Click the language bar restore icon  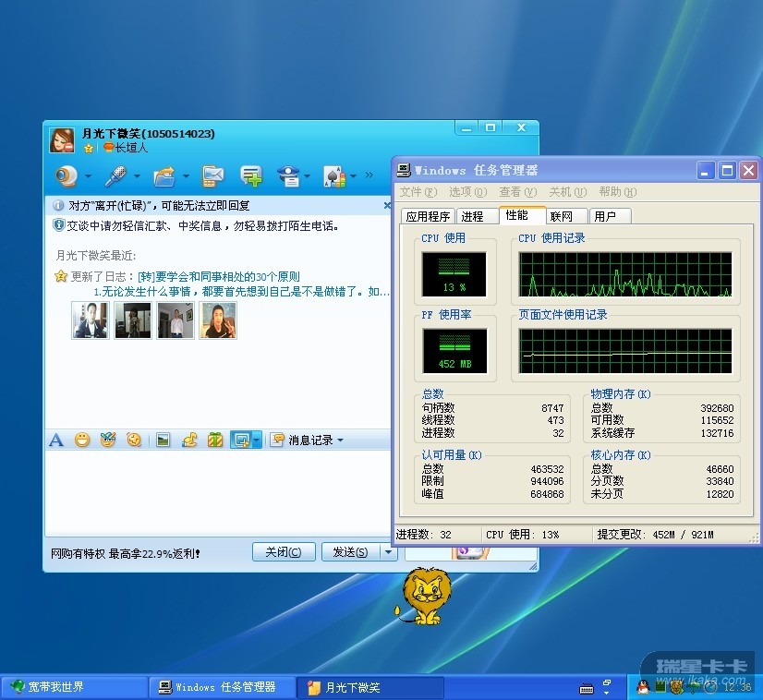(x=607, y=682)
